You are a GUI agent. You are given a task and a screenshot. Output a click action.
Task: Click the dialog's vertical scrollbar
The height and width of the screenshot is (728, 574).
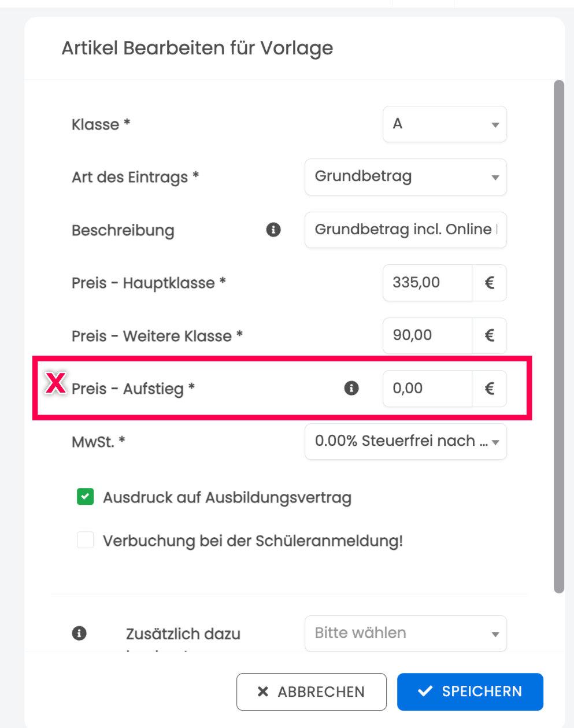point(558,337)
